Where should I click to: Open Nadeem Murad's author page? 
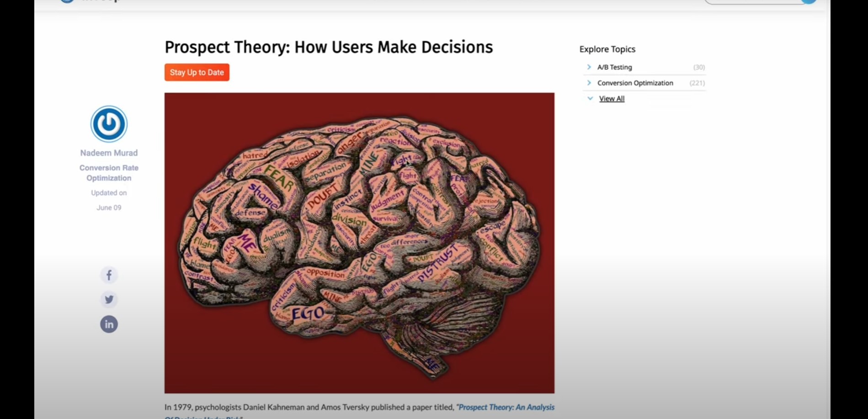point(109,153)
